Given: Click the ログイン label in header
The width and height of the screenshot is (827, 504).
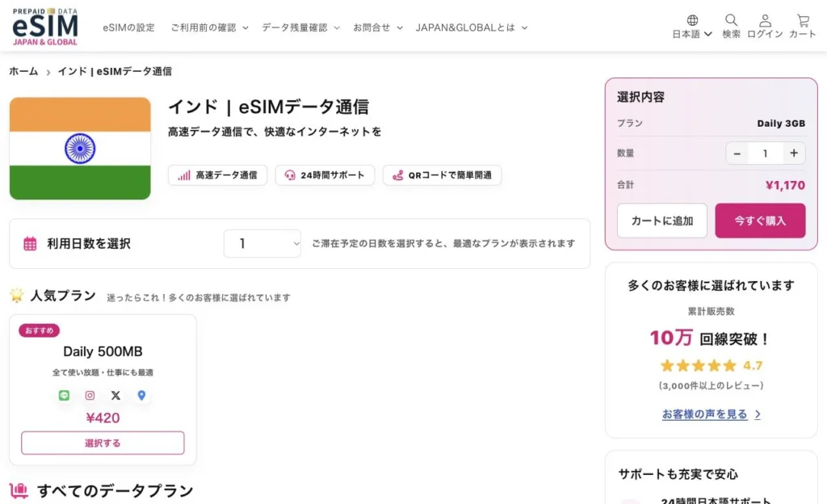Looking at the screenshot, I should click(x=765, y=34).
